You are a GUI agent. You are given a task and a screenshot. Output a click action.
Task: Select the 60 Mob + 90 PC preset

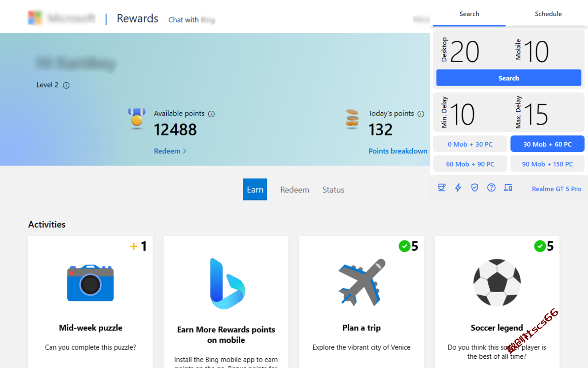pyautogui.click(x=470, y=164)
